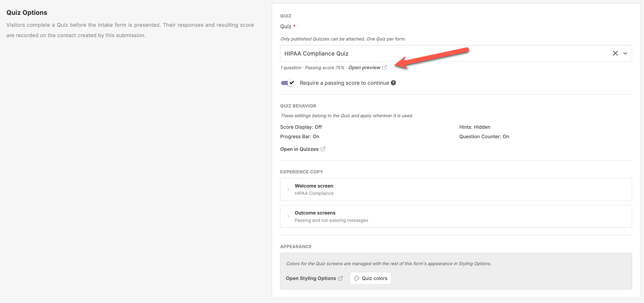Click the '1 question · Passing score 75%' text
This screenshot has height=303, width=644.
pos(312,68)
